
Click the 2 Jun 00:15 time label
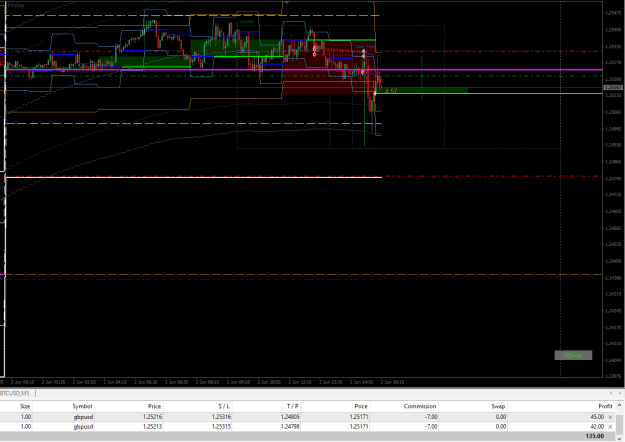(x=22, y=382)
